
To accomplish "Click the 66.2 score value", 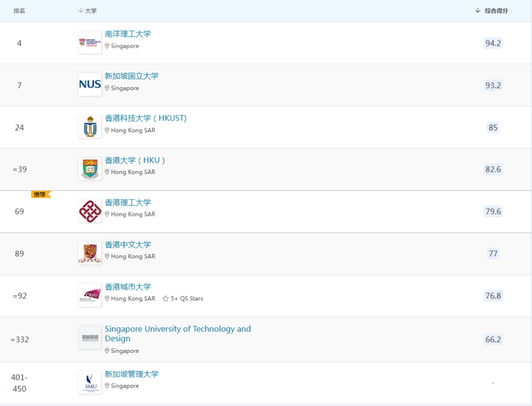I will (493, 340).
